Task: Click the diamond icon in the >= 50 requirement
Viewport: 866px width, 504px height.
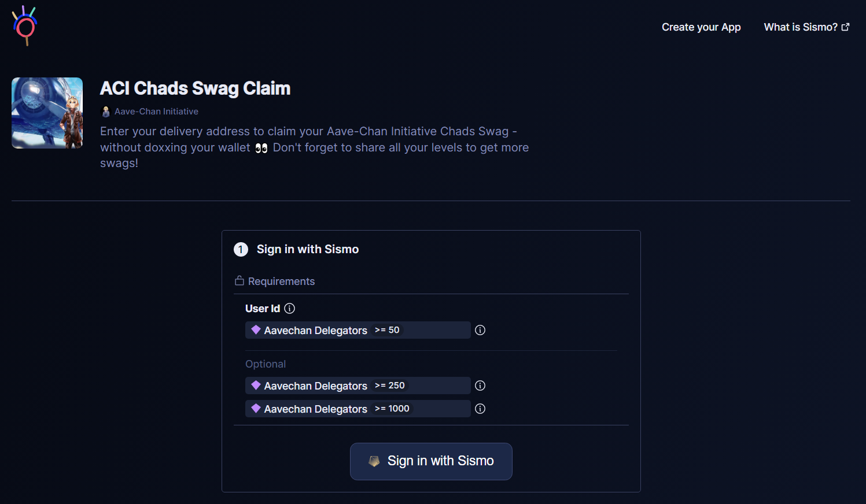Action: [x=256, y=329]
